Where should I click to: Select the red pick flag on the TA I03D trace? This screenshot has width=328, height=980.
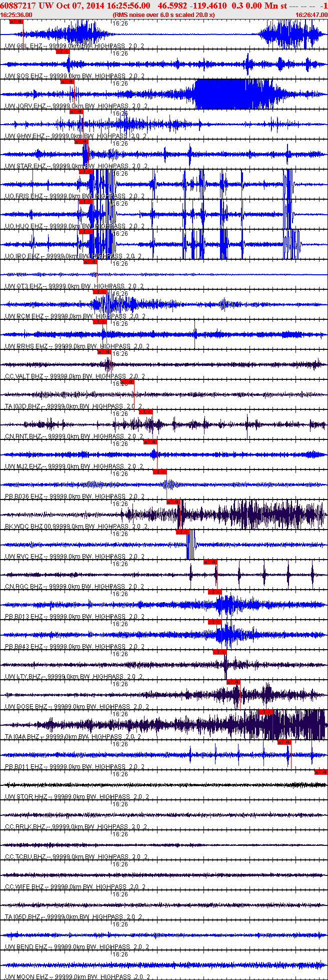coord(127,382)
